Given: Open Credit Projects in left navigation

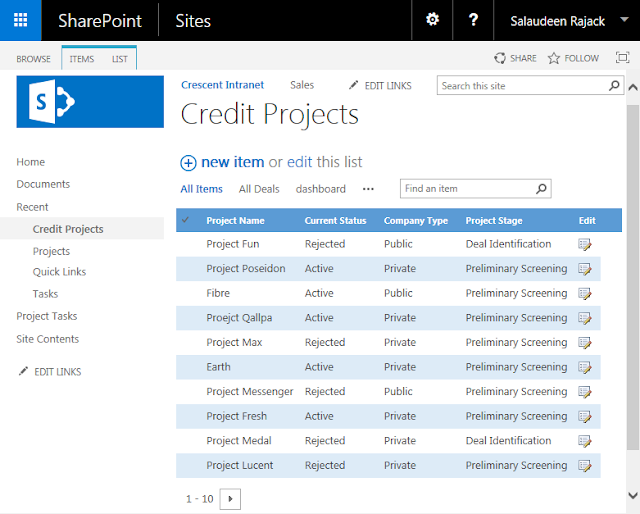Looking at the screenshot, I should coord(68,229).
